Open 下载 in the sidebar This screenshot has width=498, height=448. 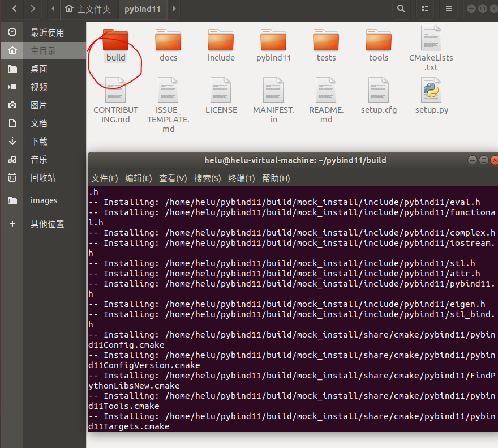(38, 141)
